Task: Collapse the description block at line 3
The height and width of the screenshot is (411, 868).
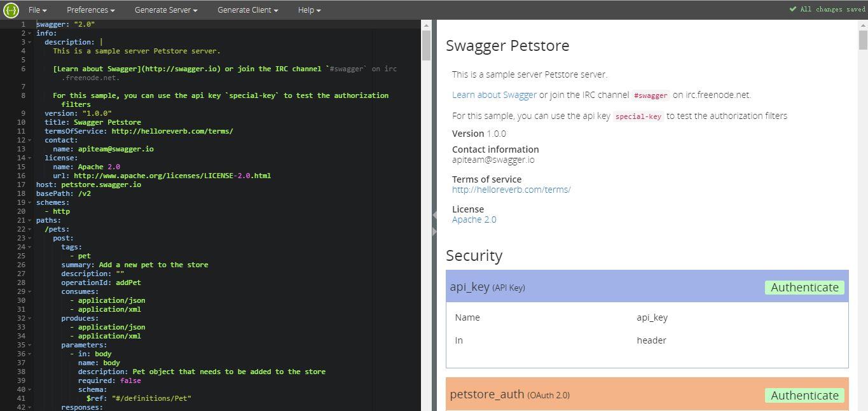Action: point(29,42)
